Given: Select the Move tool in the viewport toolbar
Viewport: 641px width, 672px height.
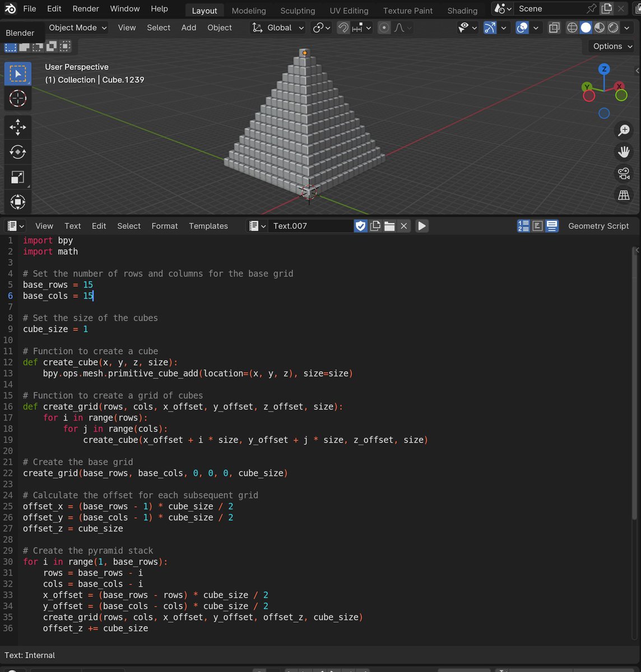Looking at the screenshot, I should tap(18, 127).
